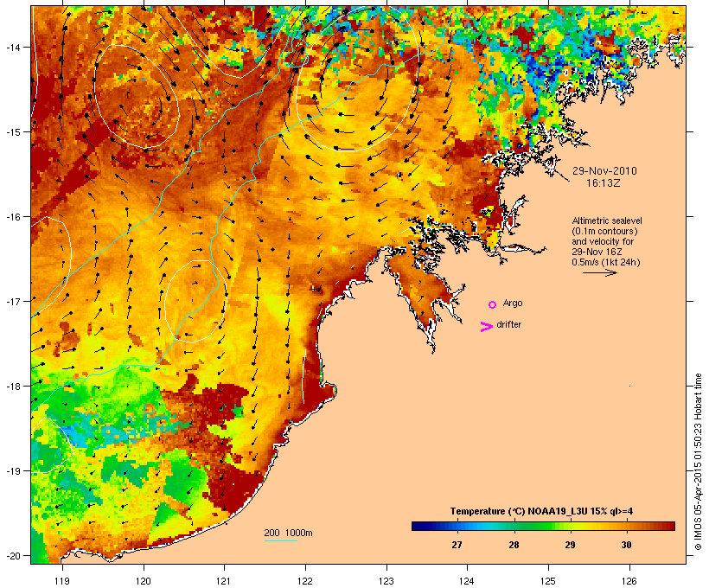
Task: Click the temperature color scale bar
Action: coord(543,526)
